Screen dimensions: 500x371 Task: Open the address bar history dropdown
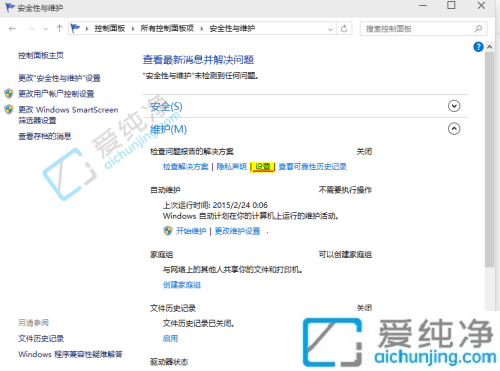(x=330, y=29)
